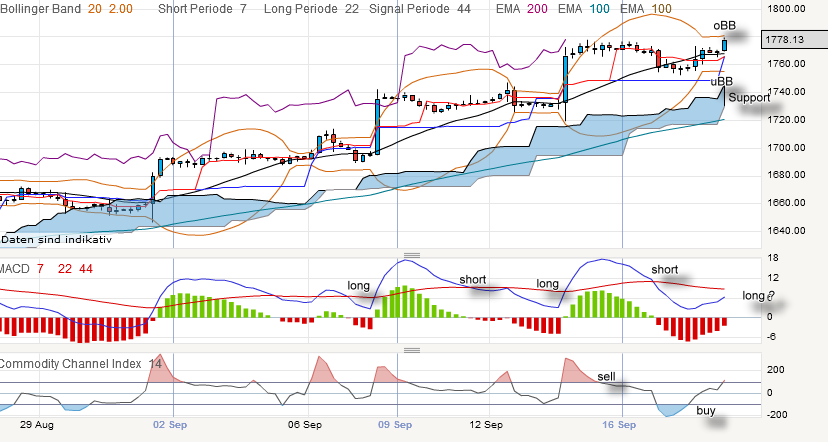Select Bollinger Band deviation value 2.00

click(121, 9)
